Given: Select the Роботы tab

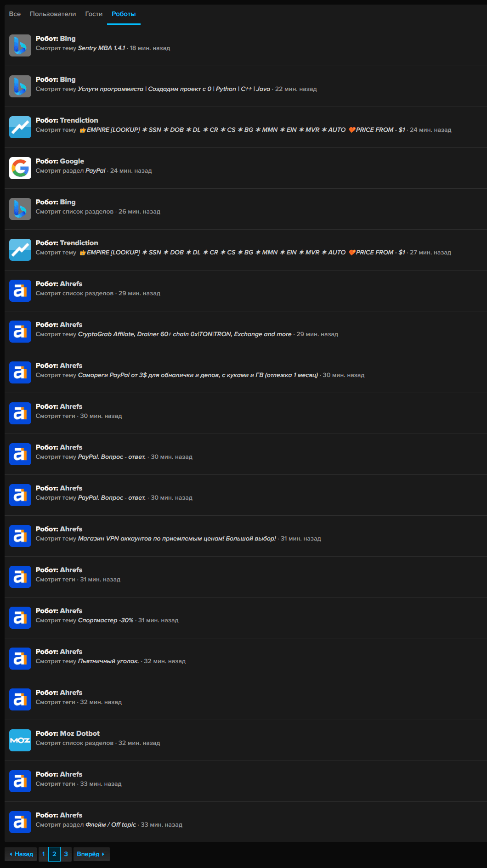Looking at the screenshot, I should click(x=124, y=14).
